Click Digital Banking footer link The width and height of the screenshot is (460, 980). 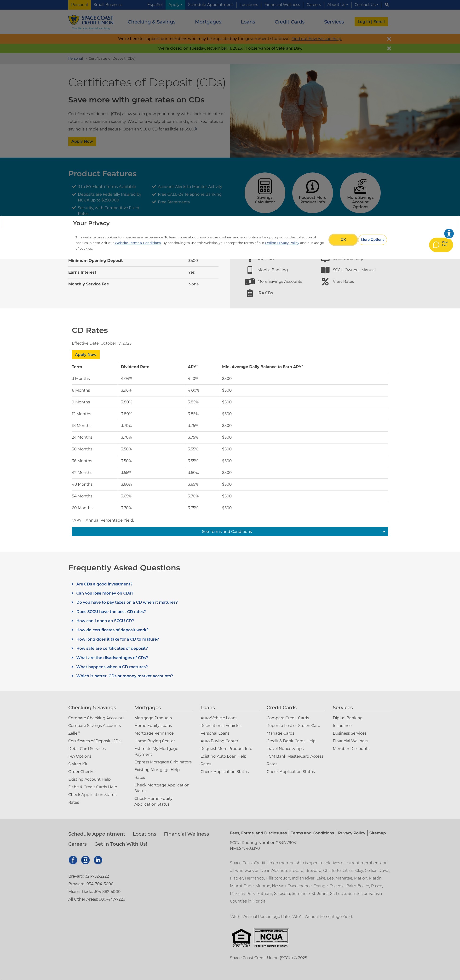(x=347, y=718)
